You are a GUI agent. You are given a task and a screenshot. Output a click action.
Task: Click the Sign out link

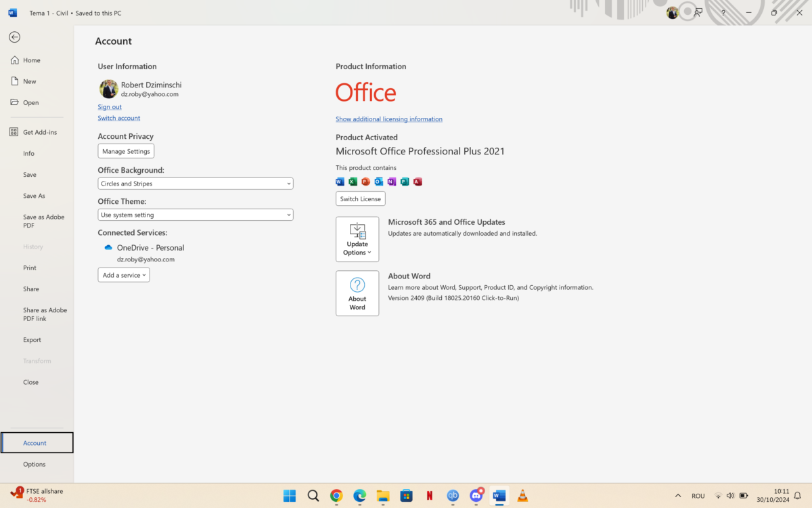(110, 107)
